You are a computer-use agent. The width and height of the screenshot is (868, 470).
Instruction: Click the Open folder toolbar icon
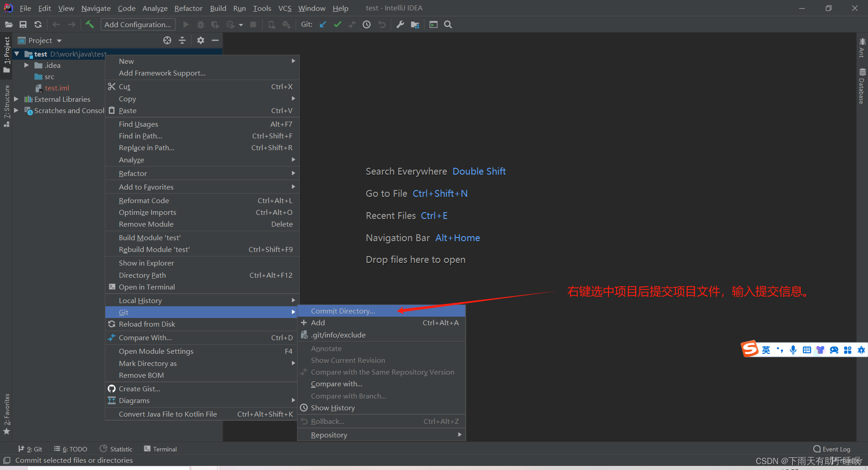click(x=9, y=24)
